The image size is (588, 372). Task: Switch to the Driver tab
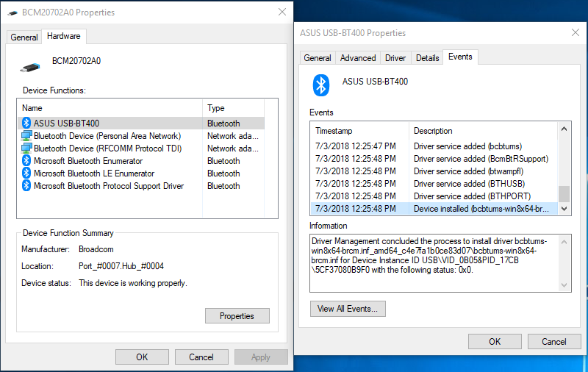395,58
